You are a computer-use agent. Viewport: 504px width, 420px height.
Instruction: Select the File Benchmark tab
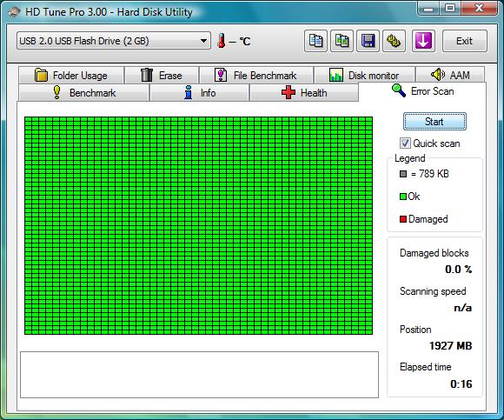256,76
